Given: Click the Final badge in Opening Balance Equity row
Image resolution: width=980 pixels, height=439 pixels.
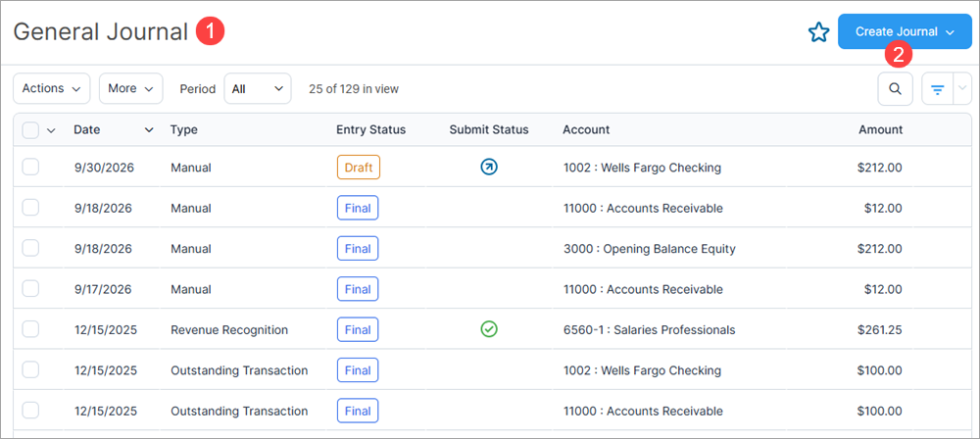Looking at the screenshot, I should (358, 249).
